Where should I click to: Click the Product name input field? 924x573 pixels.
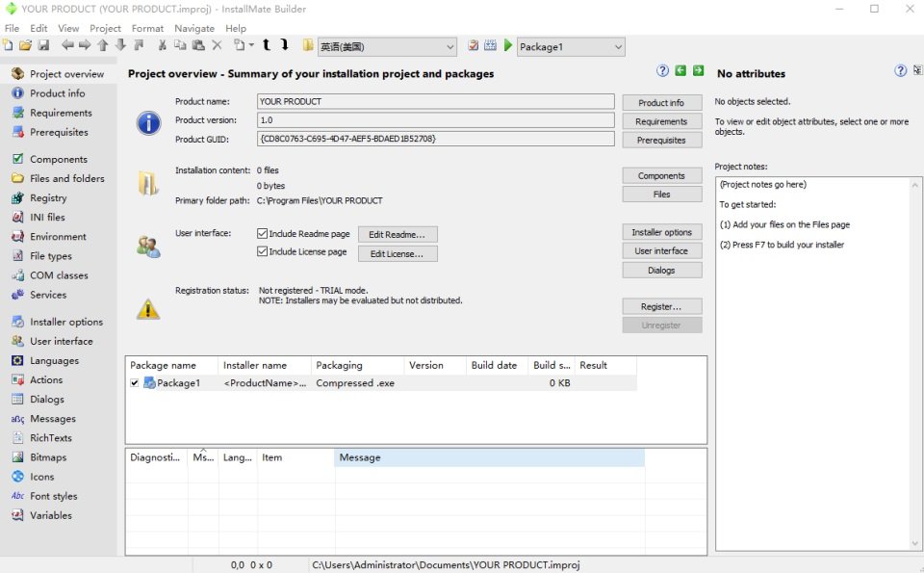click(x=435, y=101)
